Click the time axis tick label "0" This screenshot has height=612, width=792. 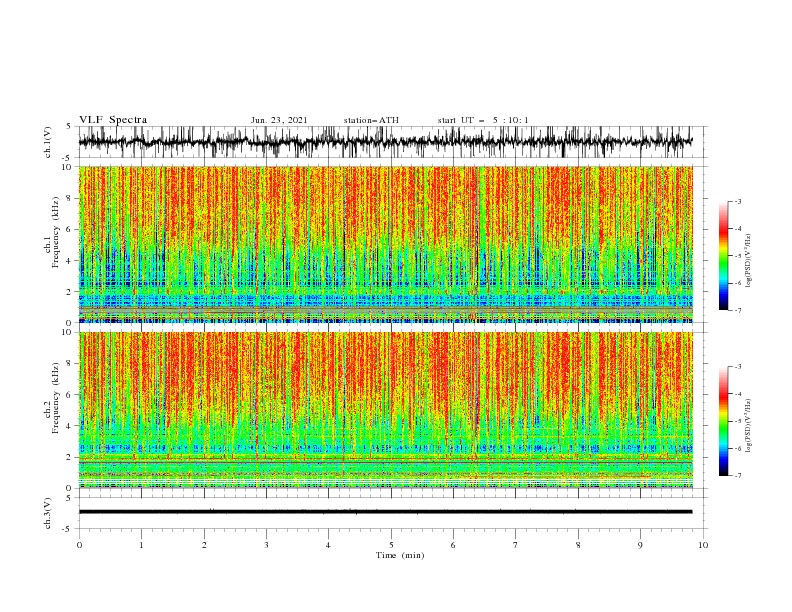(79, 545)
